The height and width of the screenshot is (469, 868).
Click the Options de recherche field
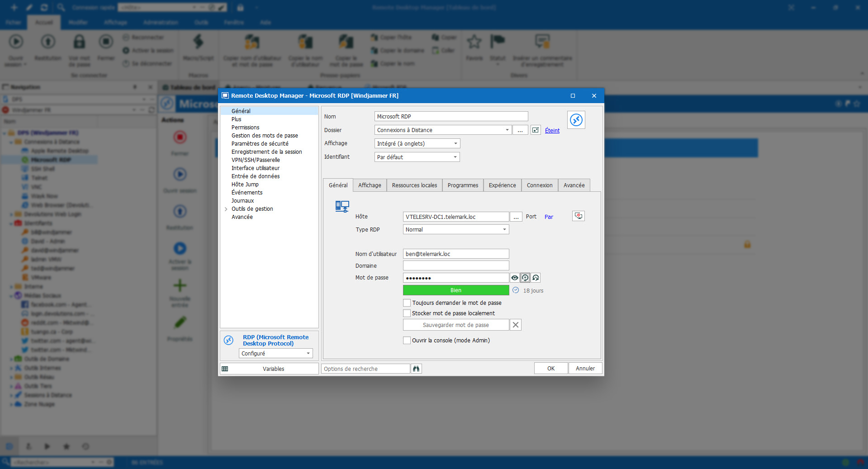[365, 369]
